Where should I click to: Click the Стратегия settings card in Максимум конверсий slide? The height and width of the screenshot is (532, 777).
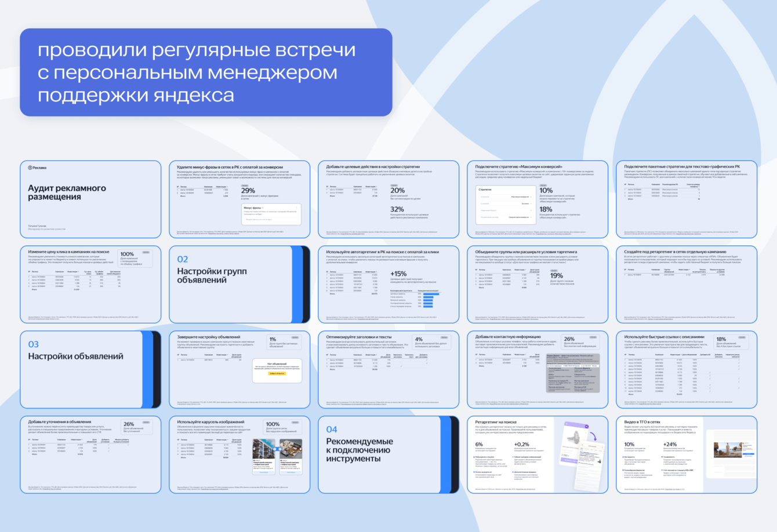505,205
